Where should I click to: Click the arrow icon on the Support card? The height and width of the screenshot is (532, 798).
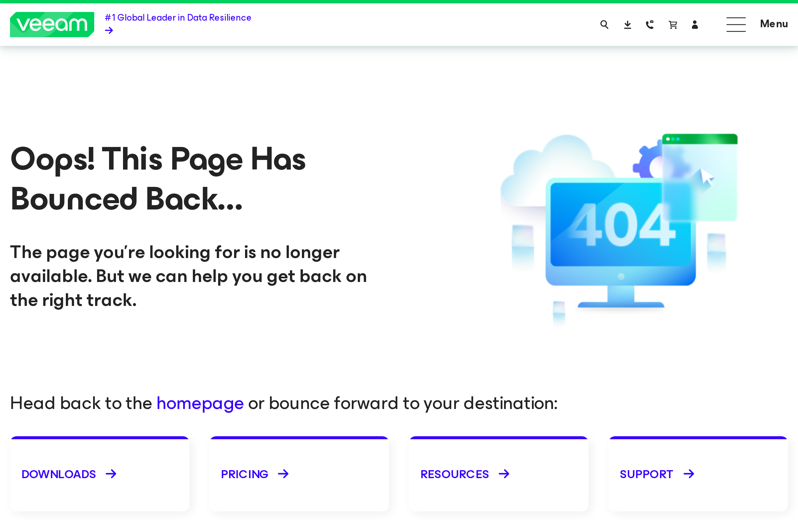point(689,474)
